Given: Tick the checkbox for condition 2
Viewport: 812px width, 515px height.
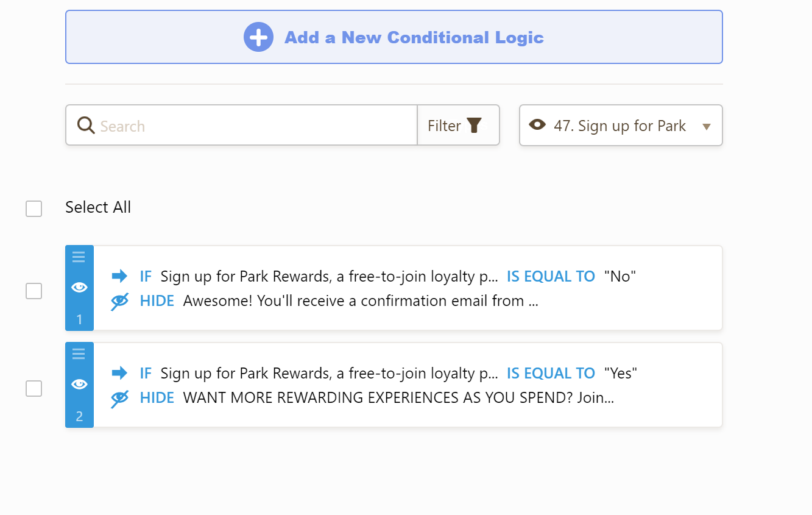Looking at the screenshot, I should click(34, 388).
